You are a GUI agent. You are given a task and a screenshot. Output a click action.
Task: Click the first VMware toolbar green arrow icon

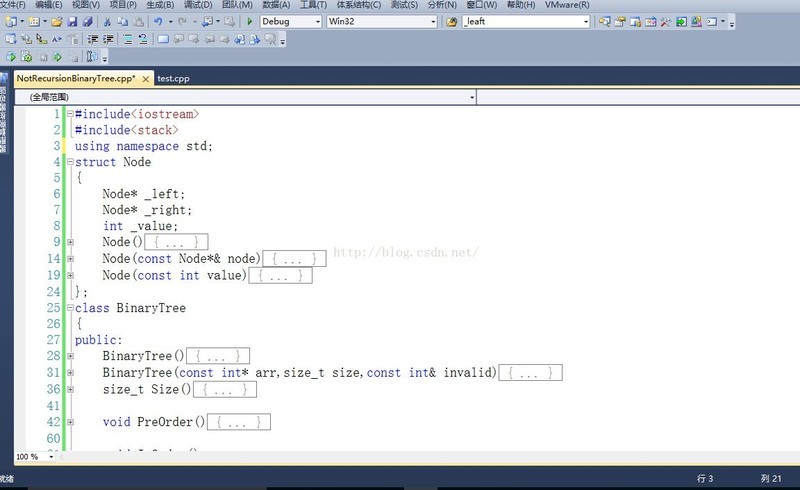tap(11, 57)
